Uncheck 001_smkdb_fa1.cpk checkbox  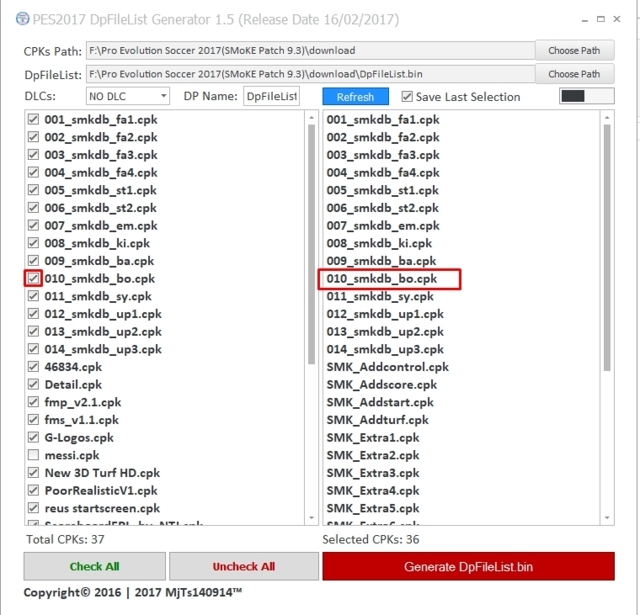33,120
